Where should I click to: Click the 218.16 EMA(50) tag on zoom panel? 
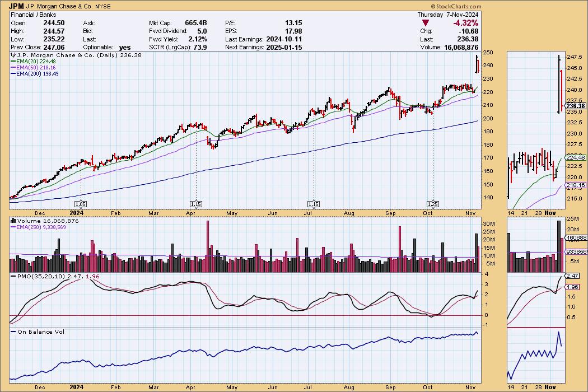(575, 185)
